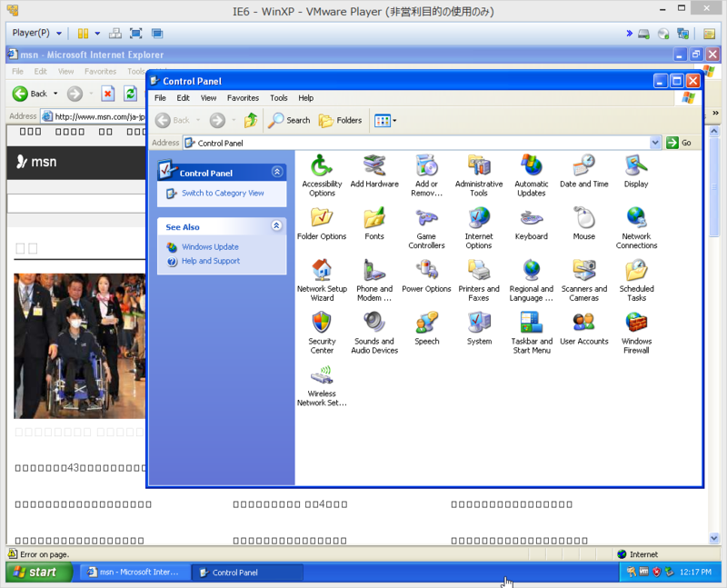The height and width of the screenshot is (588, 727).
Task: Click the Control Panel taskbar button
Action: click(247, 573)
